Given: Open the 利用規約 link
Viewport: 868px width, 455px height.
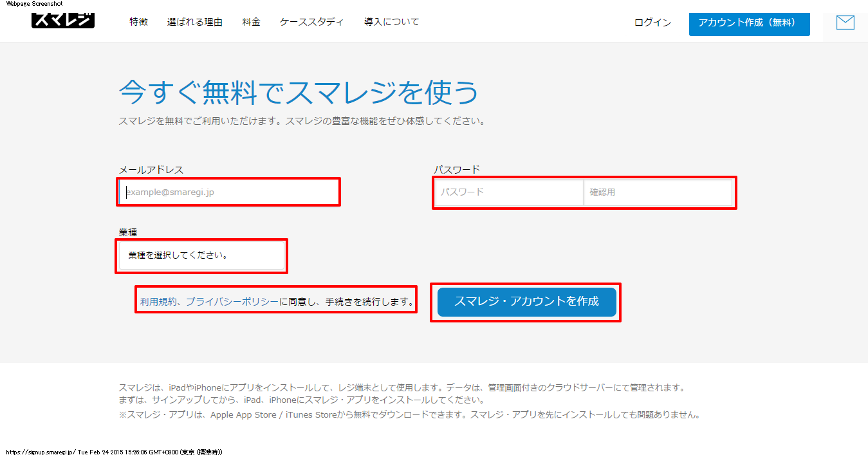Looking at the screenshot, I should click(x=158, y=301).
